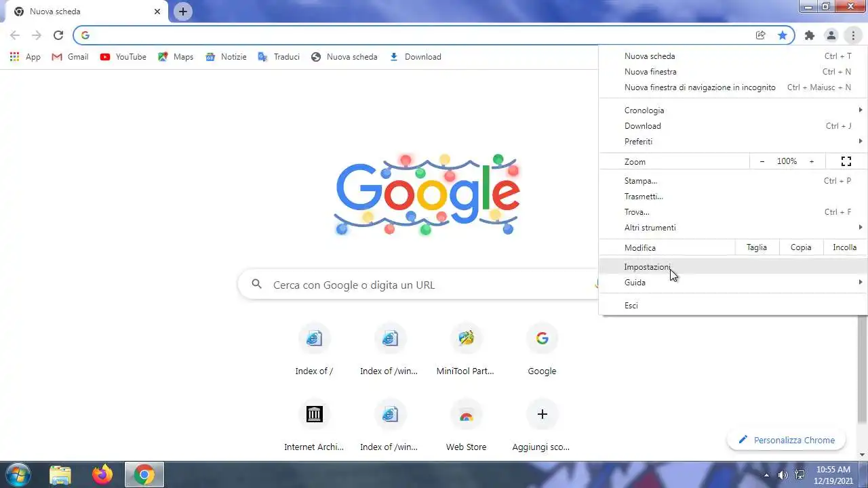
Task: Open the Index of / shortcut tile
Action: [314, 349]
